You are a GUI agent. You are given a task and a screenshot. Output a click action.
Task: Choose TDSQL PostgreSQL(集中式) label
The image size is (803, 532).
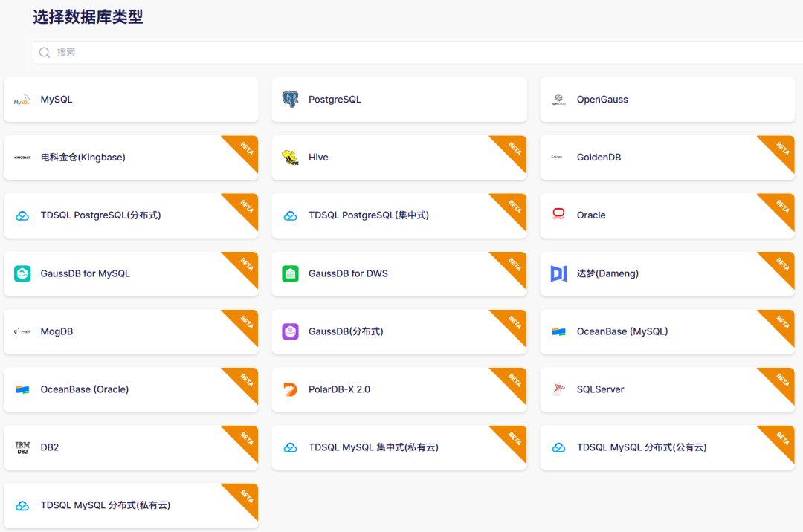pyautogui.click(x=369, y=215)
